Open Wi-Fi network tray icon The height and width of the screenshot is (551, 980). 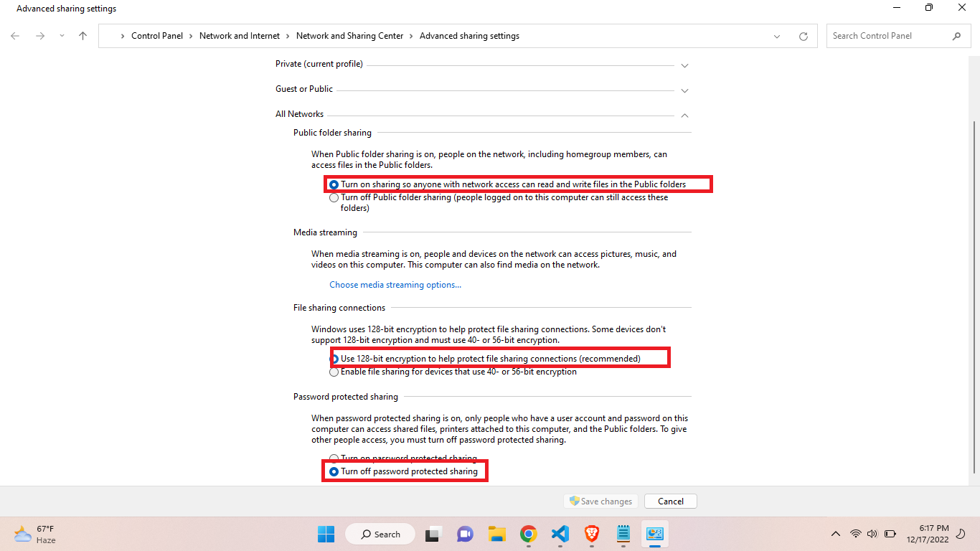(856, 534)
